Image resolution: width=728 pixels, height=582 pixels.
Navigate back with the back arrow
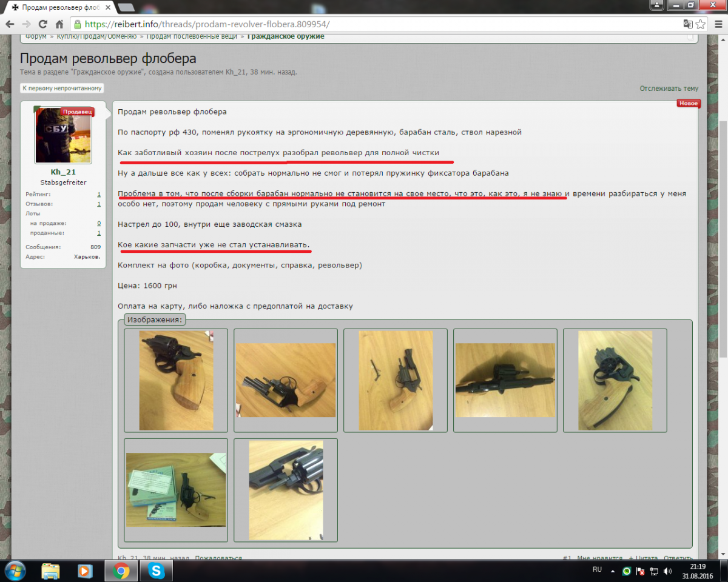pyautogui.click(x=10, y=25)
